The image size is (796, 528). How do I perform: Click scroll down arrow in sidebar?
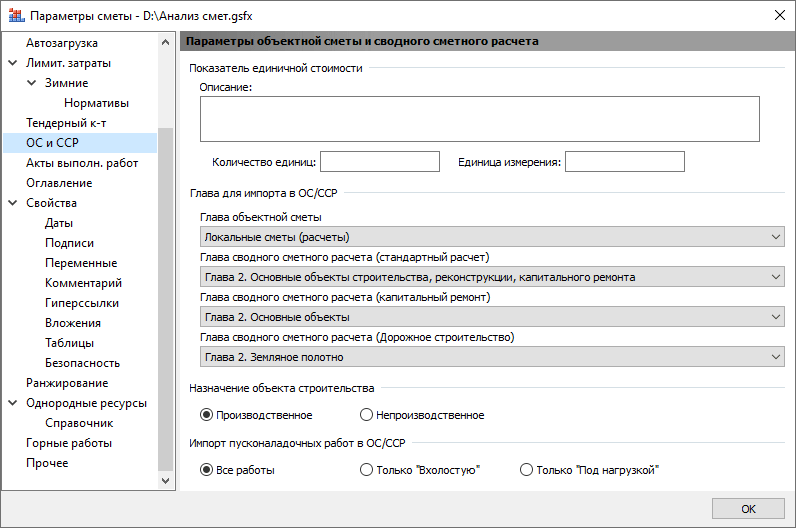point(165,480)
